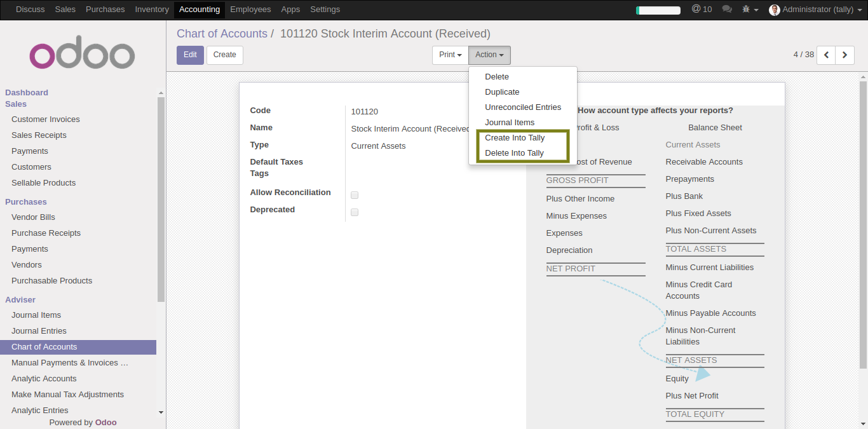868x429 pixels.
Task: Click the sidebar scrollbar down arrow
Action: (161, 412)
